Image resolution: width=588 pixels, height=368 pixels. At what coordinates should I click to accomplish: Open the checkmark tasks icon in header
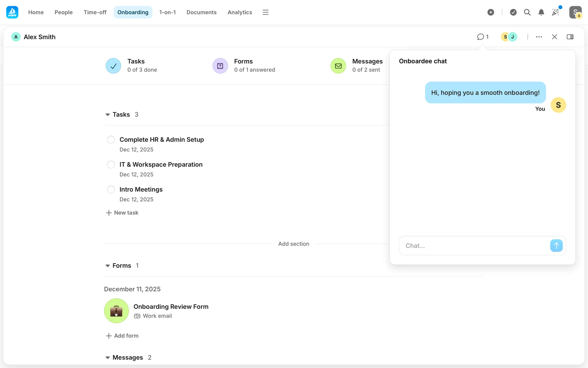tap(513, 12)
